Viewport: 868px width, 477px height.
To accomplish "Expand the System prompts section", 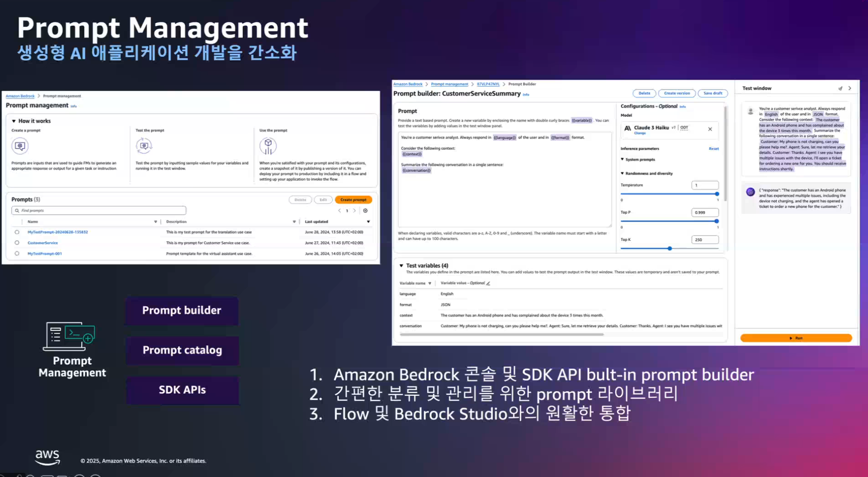I will (622, 159).
